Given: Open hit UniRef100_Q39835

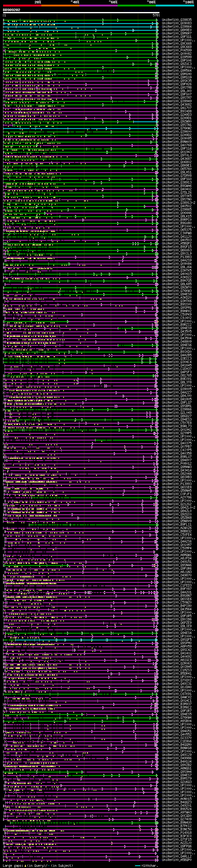Looking at the screenshot, I should pos(177,20).
